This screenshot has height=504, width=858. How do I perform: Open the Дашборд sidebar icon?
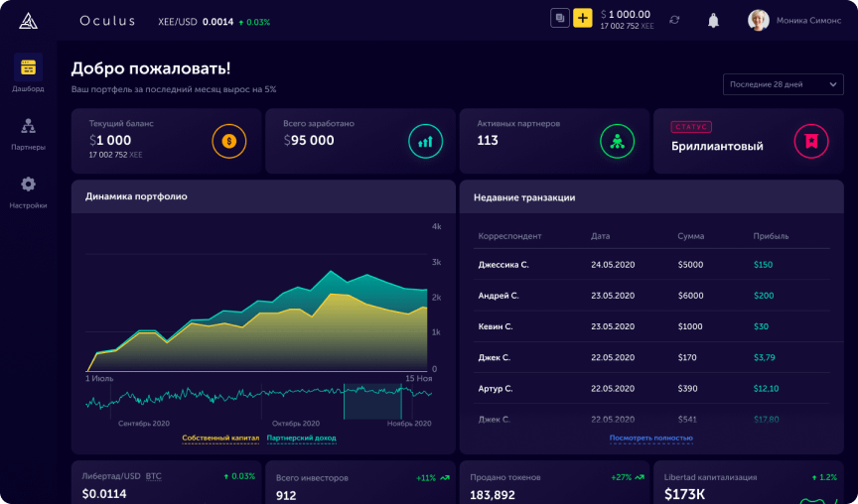pos(28,67)
